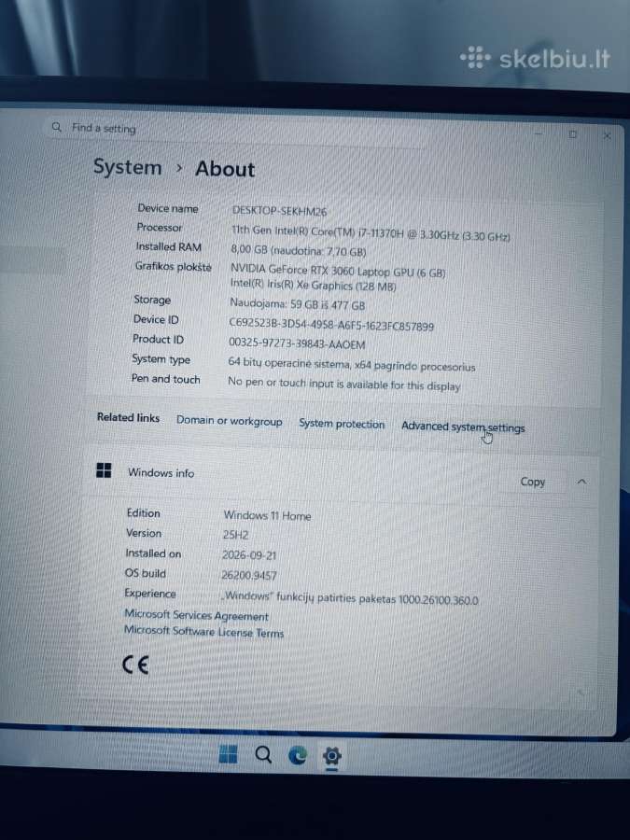
Task: Click Storage value 59 GB iš 477 GB
Action: [x=298, y=304]
